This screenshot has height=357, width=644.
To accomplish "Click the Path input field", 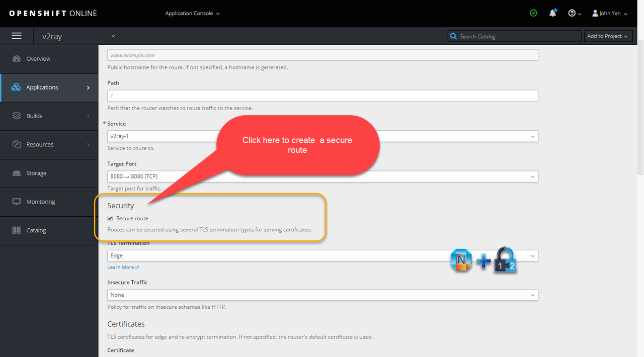I will (323, 96).
